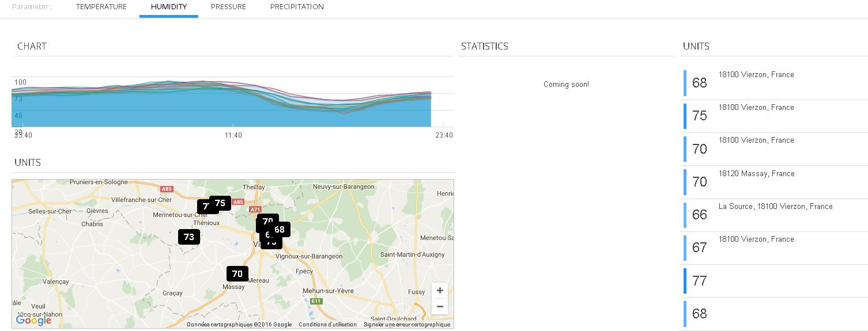The height and width of the screenshot is (331, 868).
Task: Click the chart at the 11:40 mark
Action: (233, 109)
